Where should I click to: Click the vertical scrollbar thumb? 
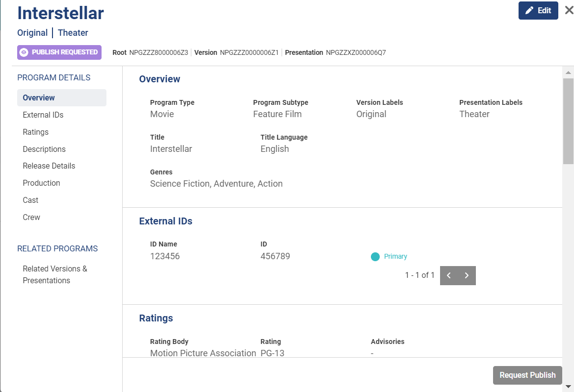pos(568,121)
